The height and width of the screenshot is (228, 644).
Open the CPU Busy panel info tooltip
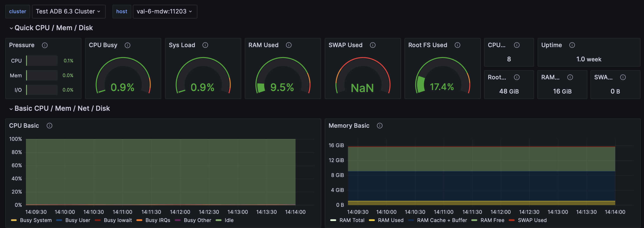(128, 45)
